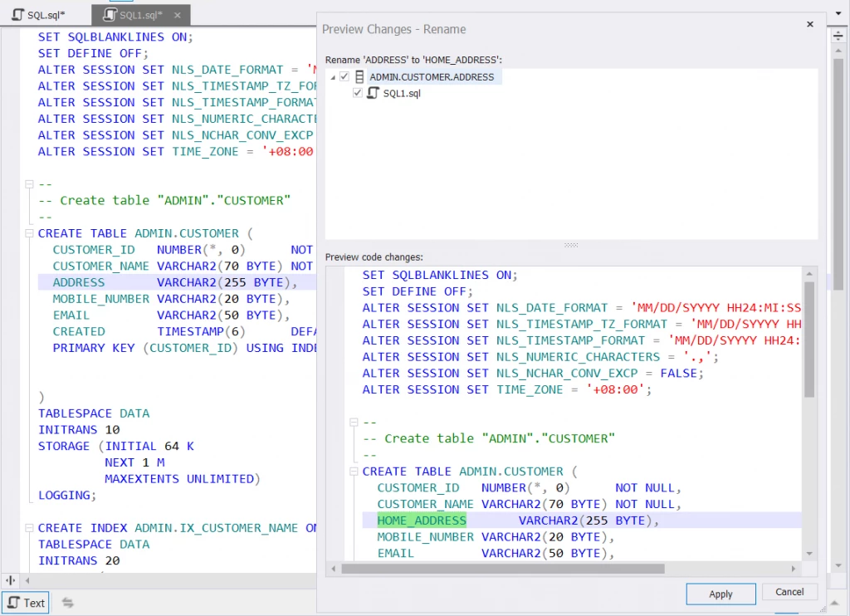Screen dimensions: 850x616
Task: Click main editor scrollbar up arrow
Action: (838, 51)
